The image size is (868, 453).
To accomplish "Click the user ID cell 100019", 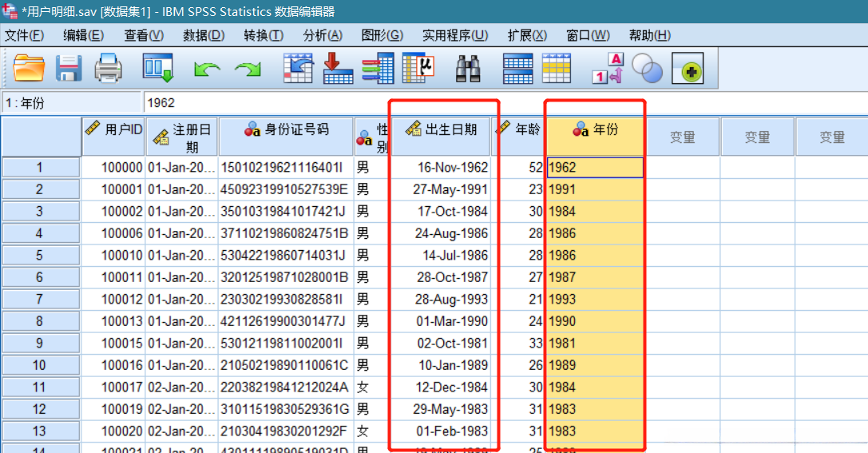I will point(113,409).
